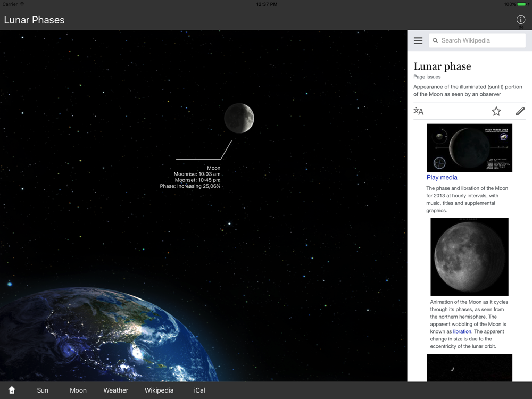Tap the info icon in the title bar
Image resolution: width=532 pixels, height=399 pixels.
click(520, 20)
